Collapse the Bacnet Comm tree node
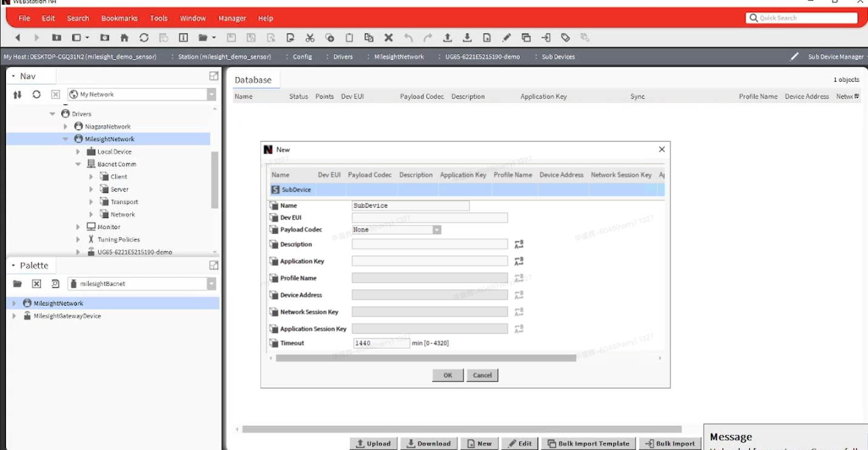Screen dimensions: 868x450 tap(78, 164)
